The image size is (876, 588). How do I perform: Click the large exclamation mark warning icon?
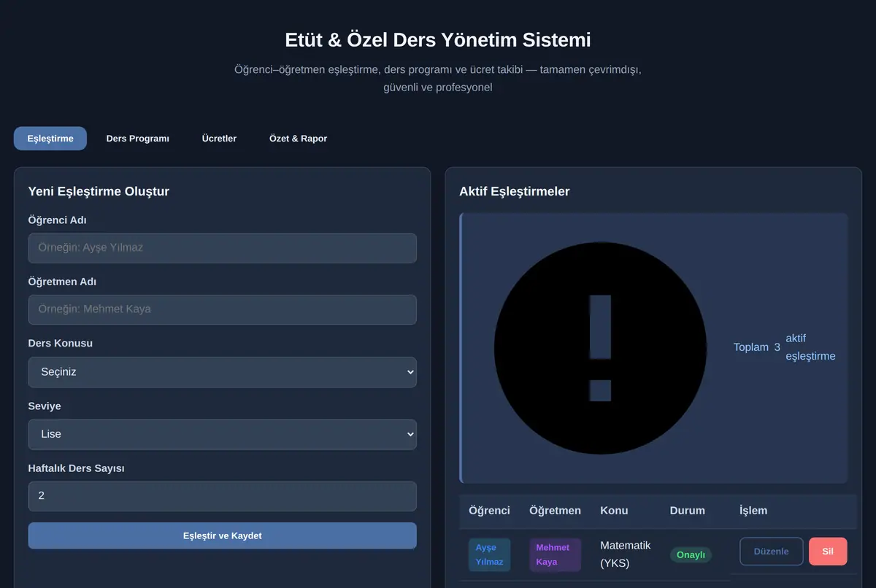[600, 348]
